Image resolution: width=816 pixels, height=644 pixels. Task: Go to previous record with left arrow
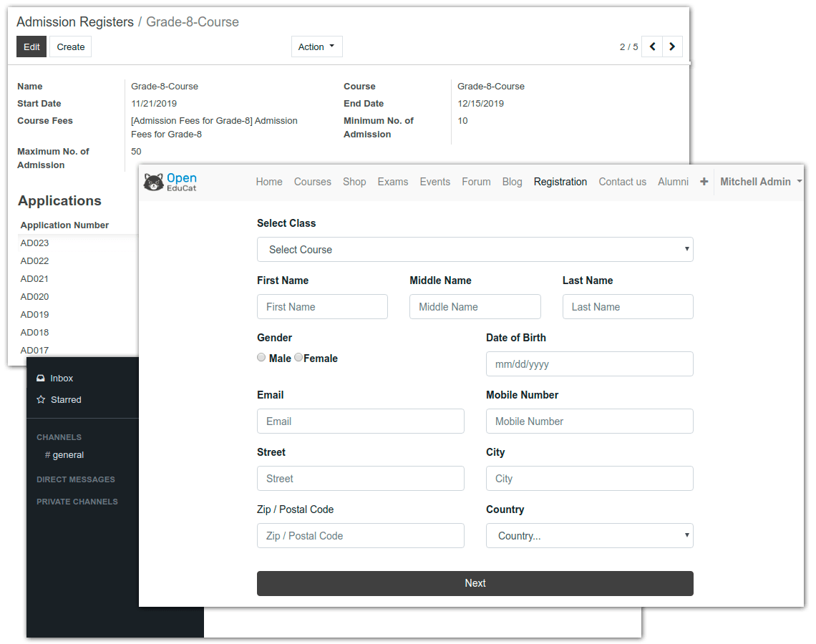click(651, 46)
